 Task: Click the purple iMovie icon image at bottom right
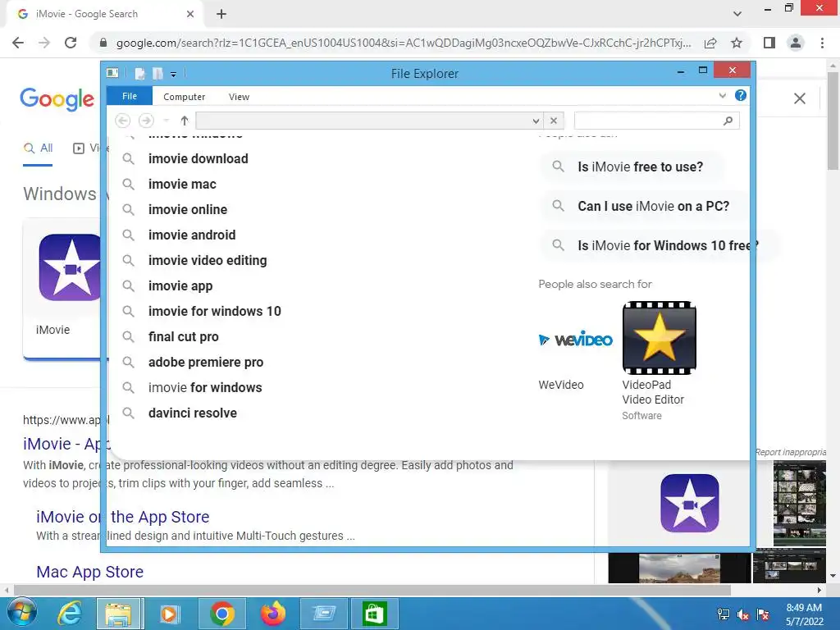pos(689,503)
